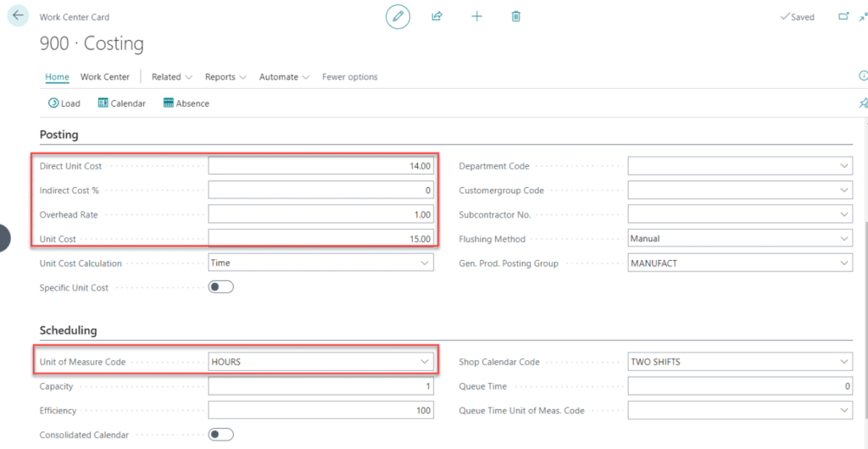868x449 pixels.
Task: Click the trash delete icon
Action: pos(516,16)
